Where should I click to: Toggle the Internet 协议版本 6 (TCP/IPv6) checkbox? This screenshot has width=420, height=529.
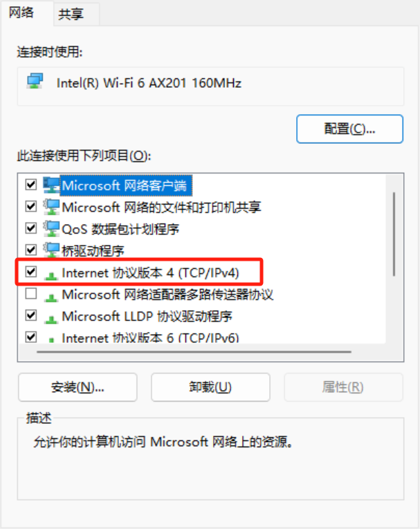click(x=31, y=337)
